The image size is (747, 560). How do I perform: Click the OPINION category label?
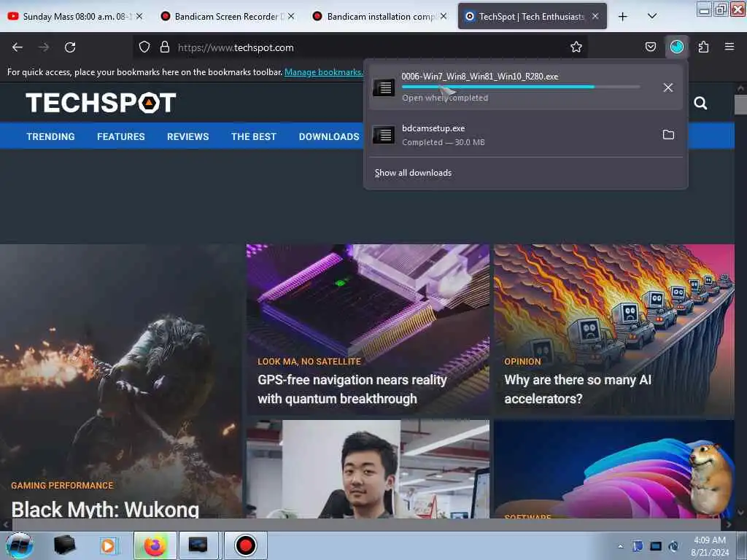click(x=522, y=362)
